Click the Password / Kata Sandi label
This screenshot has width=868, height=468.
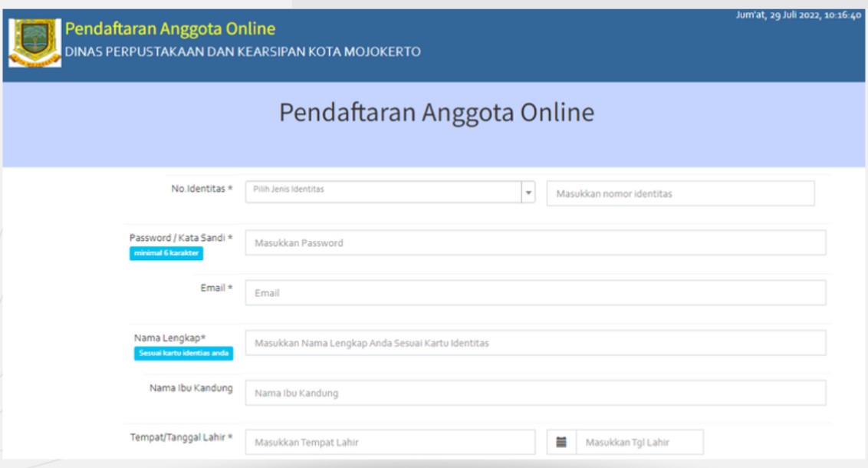(x=181, y=238)
